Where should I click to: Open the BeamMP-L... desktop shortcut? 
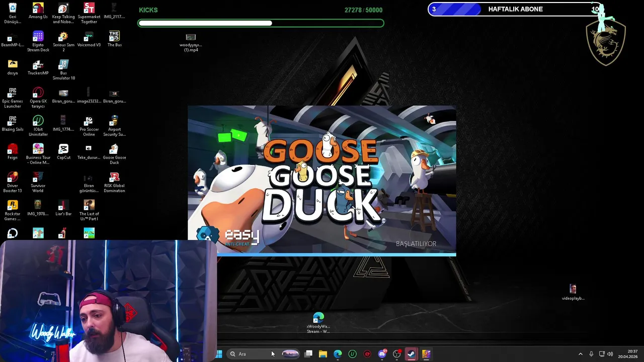click(13, 39)
